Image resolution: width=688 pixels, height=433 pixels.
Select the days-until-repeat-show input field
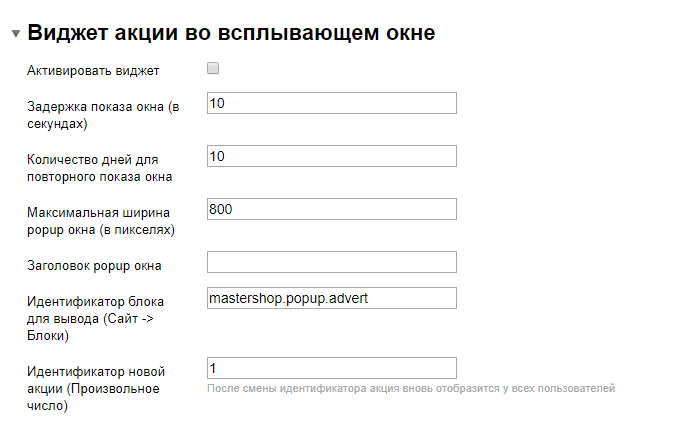click(x=331, y=156)
